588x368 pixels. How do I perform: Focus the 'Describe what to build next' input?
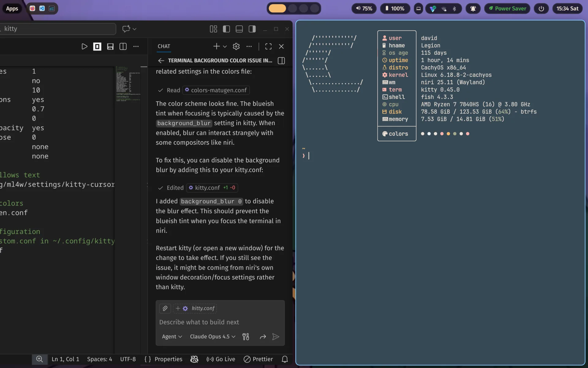tap(220, 322)
